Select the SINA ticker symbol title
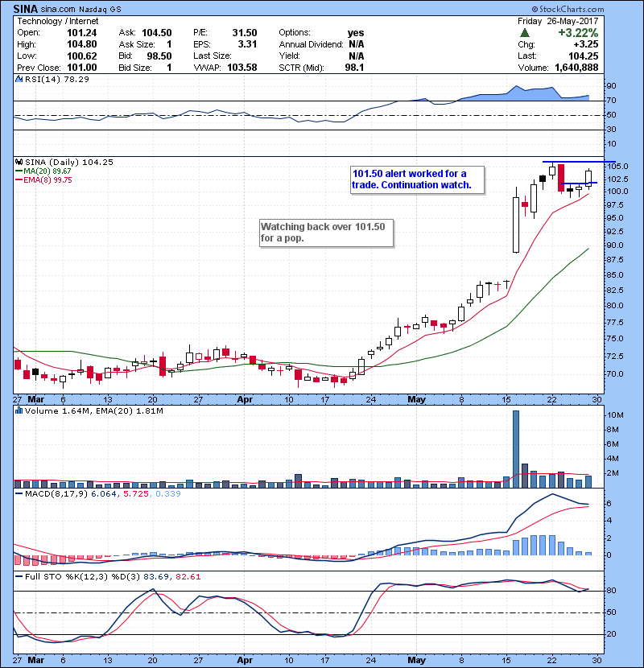This screenshot has width=644, height=668. (26, 9)
